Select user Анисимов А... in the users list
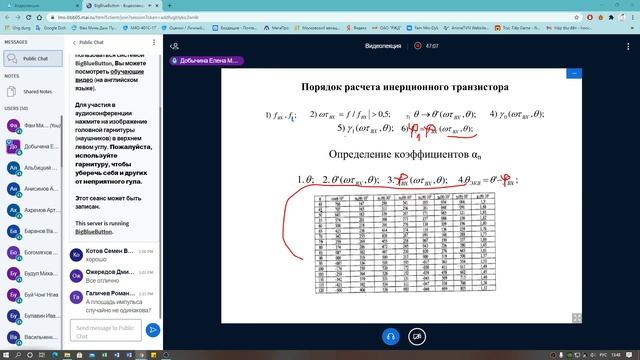 [x=33, y=189]
